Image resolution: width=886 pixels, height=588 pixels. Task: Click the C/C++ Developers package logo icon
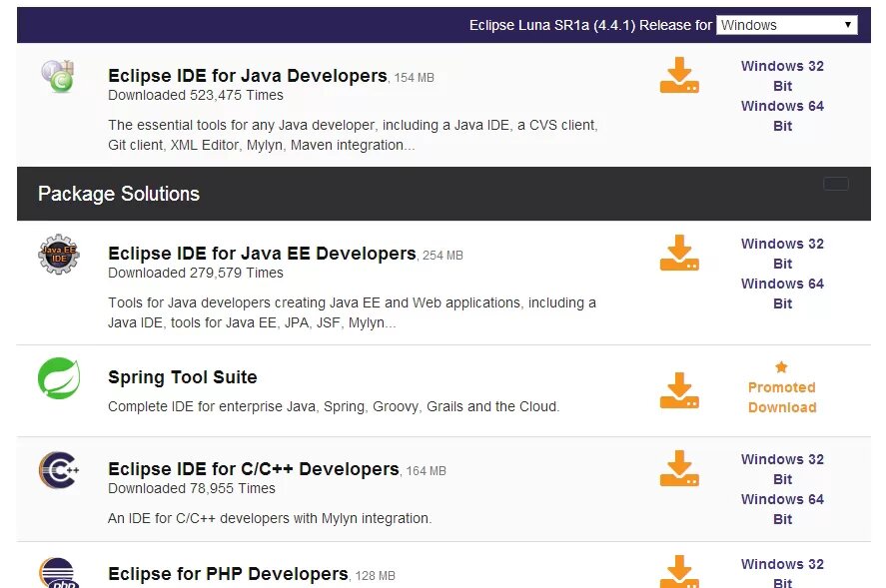click(59, 470)
